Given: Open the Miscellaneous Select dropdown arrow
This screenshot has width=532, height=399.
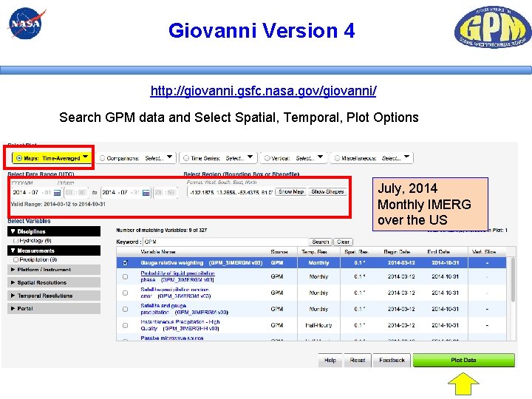Looking at the screenshot, I should [x=406, y=157].
